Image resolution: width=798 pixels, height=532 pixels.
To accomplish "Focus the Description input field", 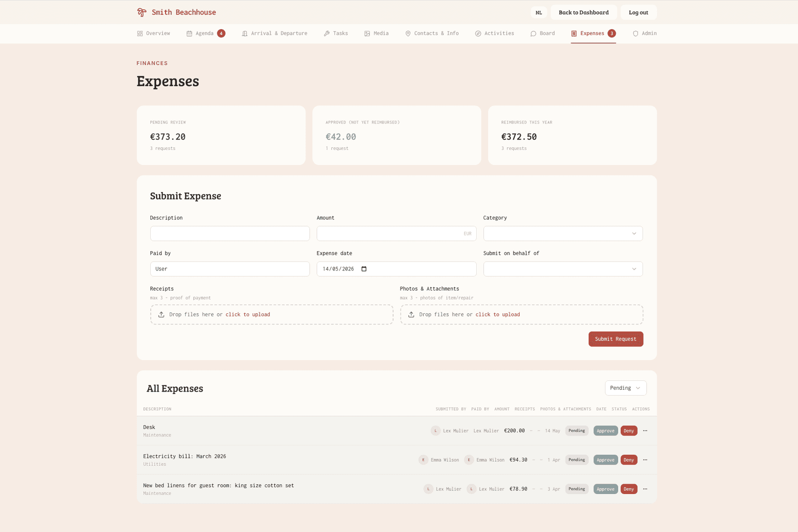I will 230,233.
